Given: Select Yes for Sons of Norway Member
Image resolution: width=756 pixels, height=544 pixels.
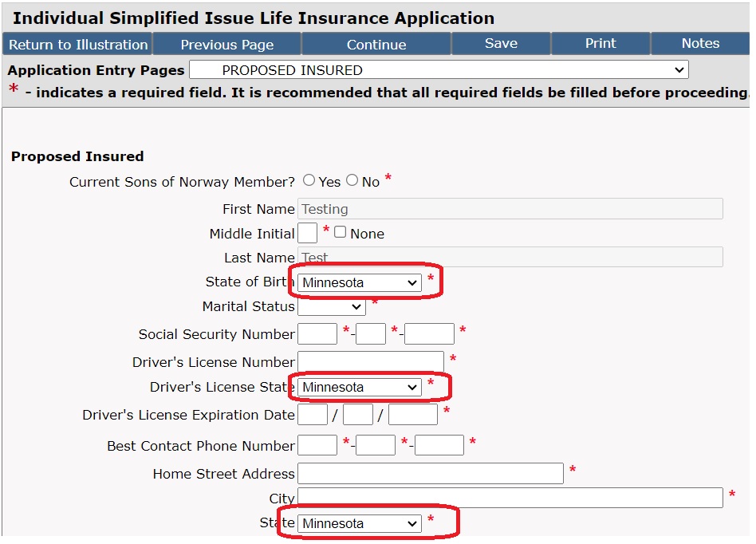Looking at the screenshot, I should tap(309, 180).
